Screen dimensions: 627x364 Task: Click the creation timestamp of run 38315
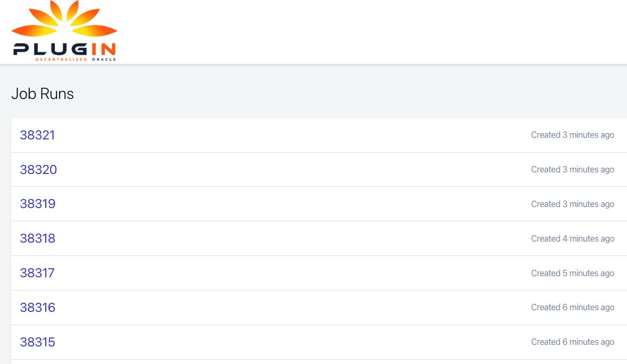(573, 342)
